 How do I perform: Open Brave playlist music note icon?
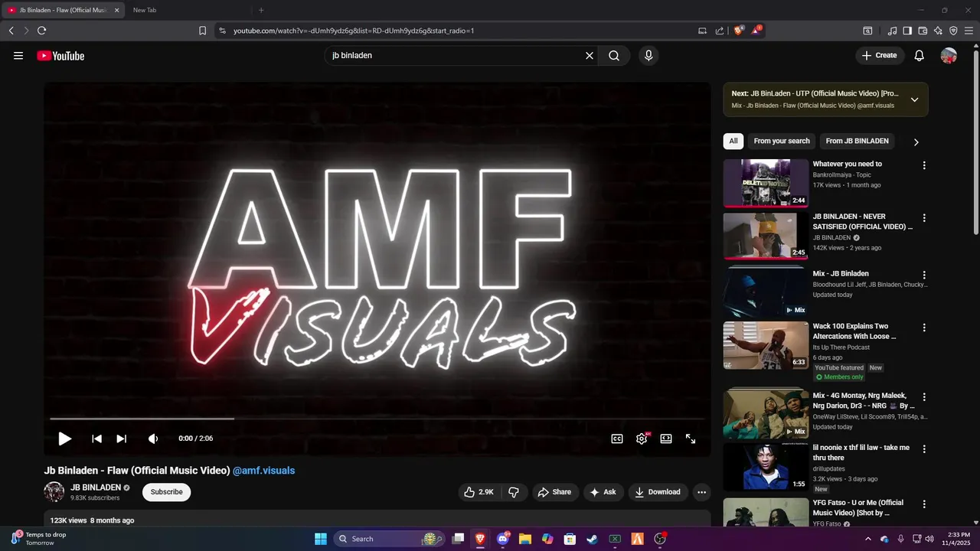[x=892, y=31]
